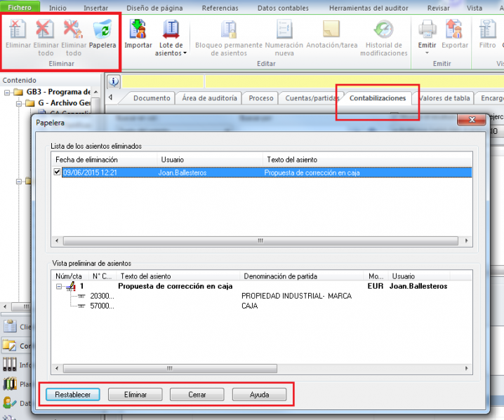This screenshot has width=504, height=420.
Task: Click the Contenido tree scroll-up arrow
Action: (x=96, y=92)
